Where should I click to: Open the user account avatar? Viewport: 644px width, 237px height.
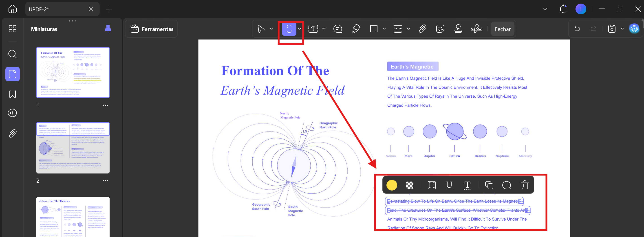point(581,9)
